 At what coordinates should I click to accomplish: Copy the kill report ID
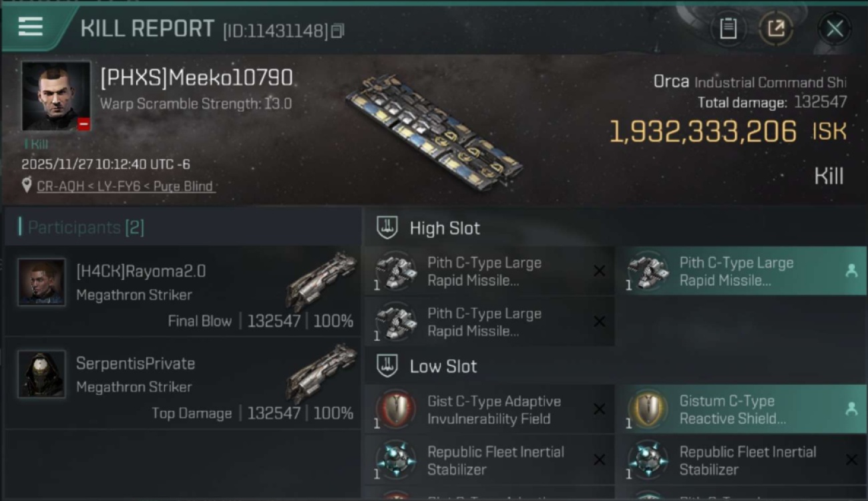coord(337,31)
